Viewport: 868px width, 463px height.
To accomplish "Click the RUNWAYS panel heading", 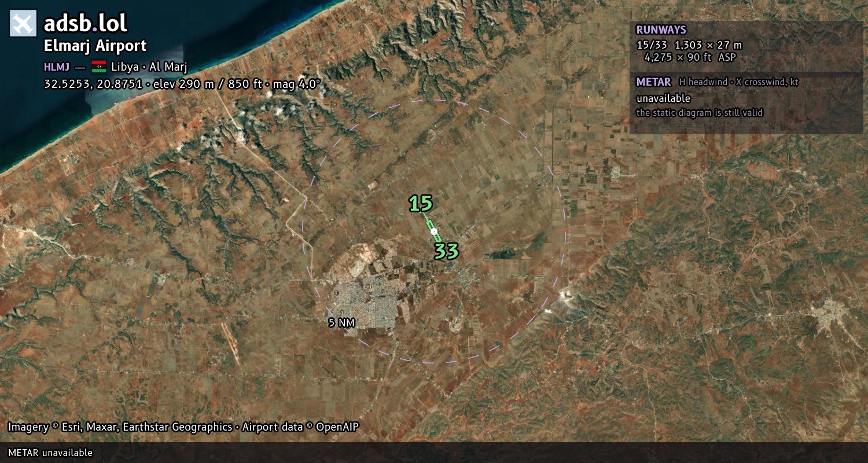I will (661, 30).
